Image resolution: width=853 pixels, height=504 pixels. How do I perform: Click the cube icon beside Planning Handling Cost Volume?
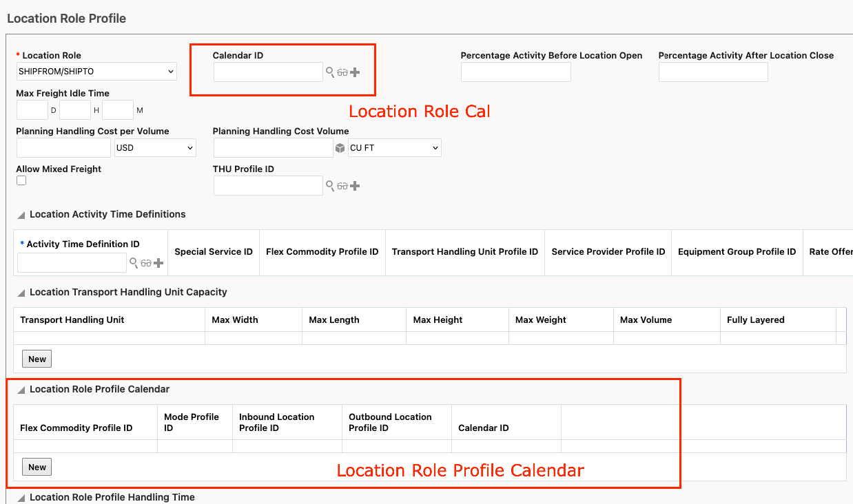click(340, 147)
